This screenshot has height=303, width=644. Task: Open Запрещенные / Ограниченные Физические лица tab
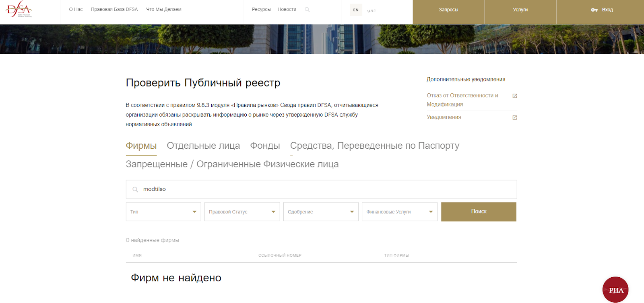coord(232,164)
